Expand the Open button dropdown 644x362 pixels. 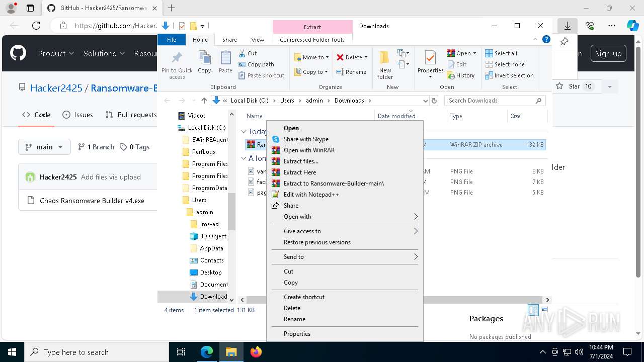[474, 53]
